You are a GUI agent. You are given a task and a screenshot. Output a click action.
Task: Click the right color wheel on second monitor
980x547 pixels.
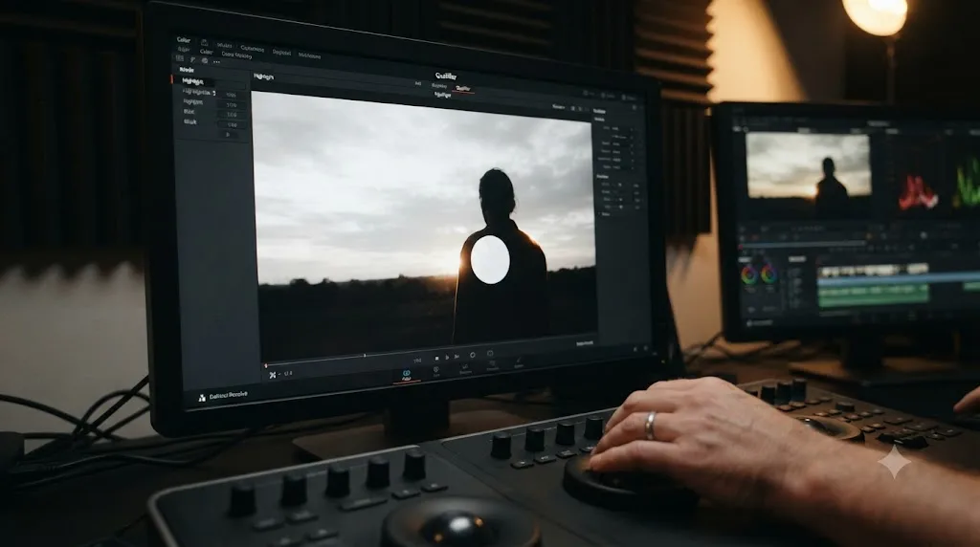768,273
